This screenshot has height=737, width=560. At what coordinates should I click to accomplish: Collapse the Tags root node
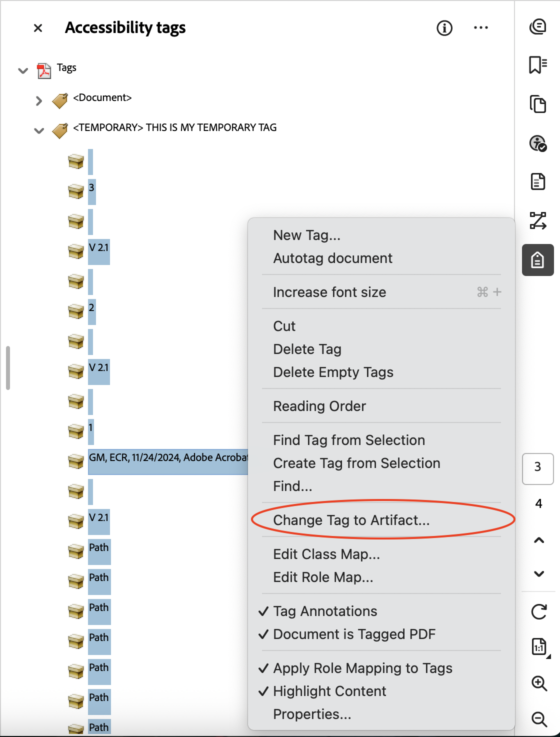23,70
